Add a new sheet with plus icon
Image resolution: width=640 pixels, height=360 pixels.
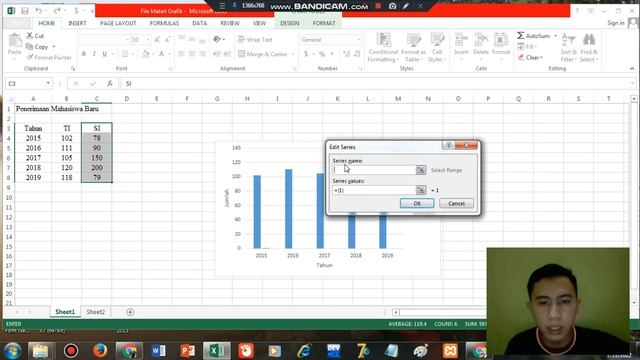click(130, 312)
